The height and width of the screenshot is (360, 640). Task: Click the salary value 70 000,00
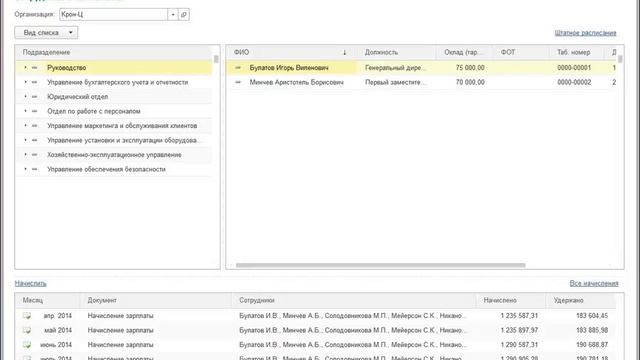470,82
